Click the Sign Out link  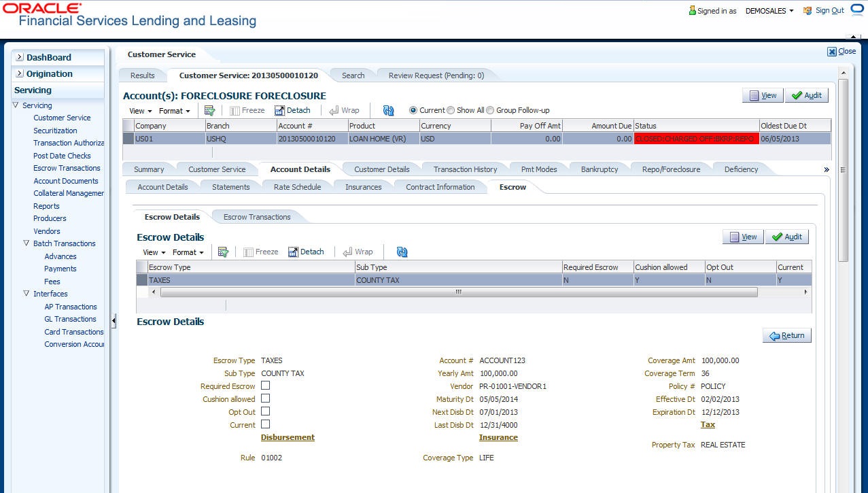829,11
